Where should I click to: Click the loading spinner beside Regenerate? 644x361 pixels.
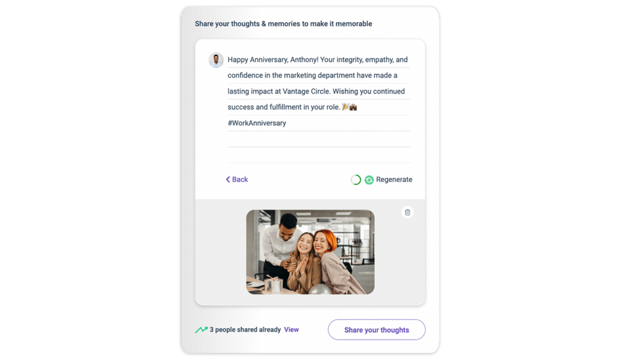click(356, 180)
